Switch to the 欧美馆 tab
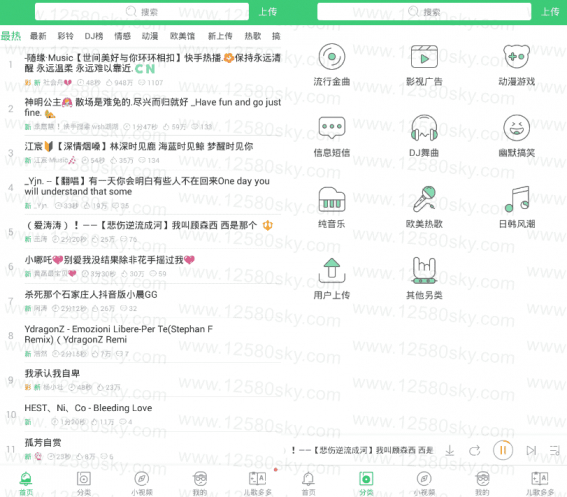 (x=183, y=36)
